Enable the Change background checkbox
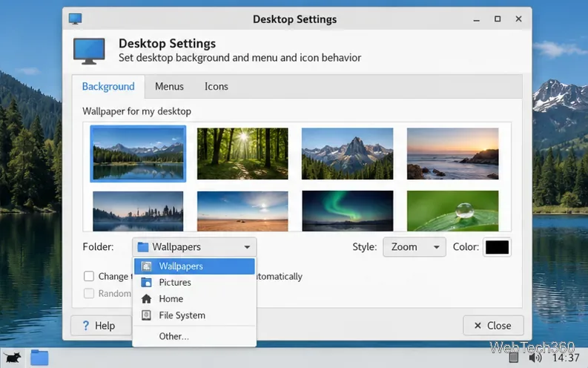This screenshot has height=368, width=588. tap(89, 277)
